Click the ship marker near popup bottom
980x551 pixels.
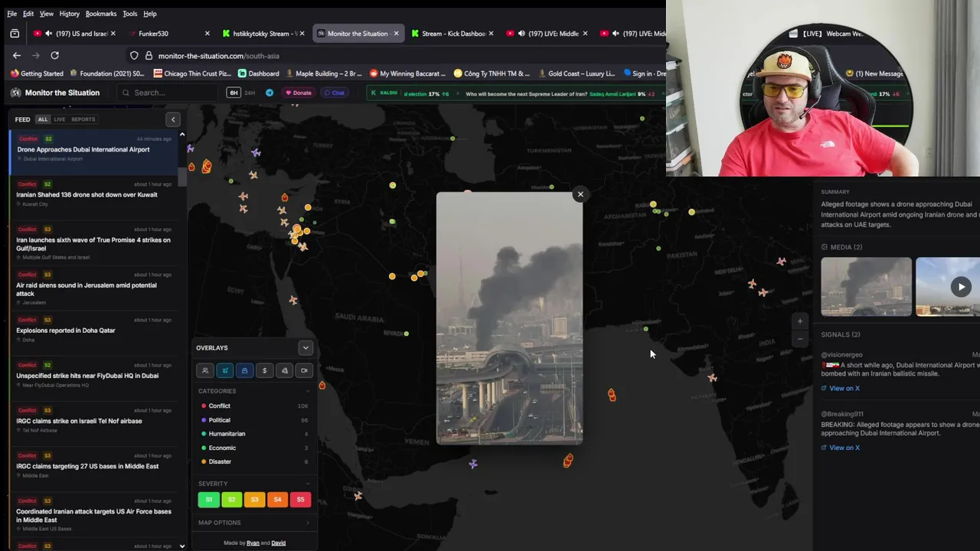[568, 460]
